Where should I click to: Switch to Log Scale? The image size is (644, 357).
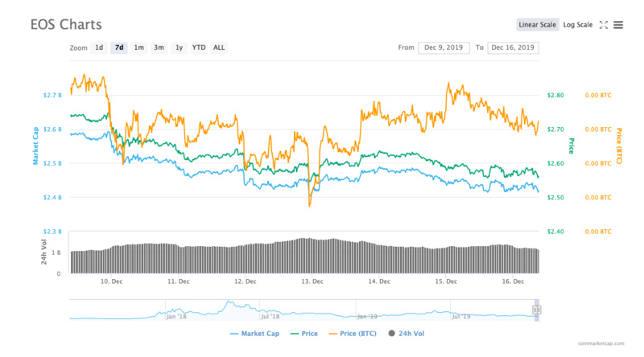pos(577,25)
